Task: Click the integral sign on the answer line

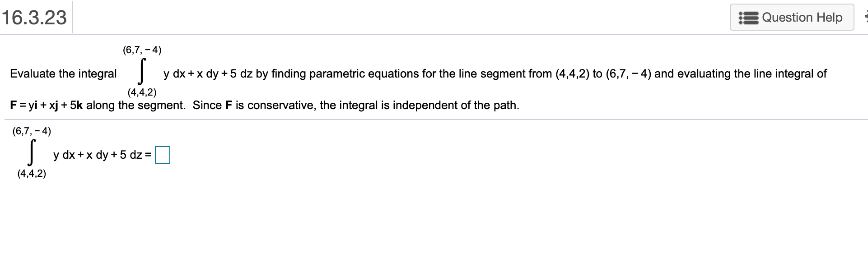Action: click(32, 152)
